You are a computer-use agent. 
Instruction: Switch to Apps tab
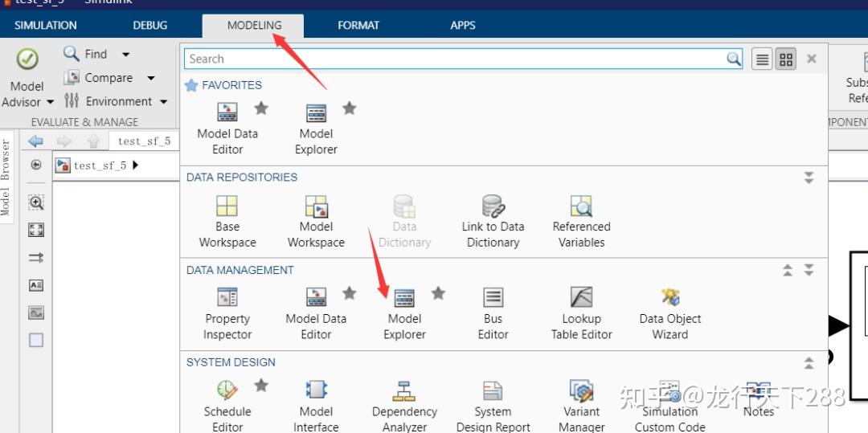(463, 26)
